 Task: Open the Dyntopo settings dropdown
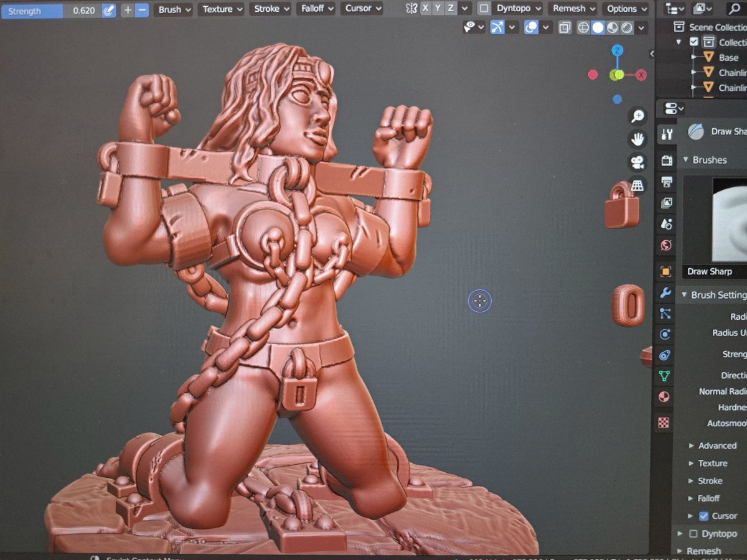click(518, 9)
